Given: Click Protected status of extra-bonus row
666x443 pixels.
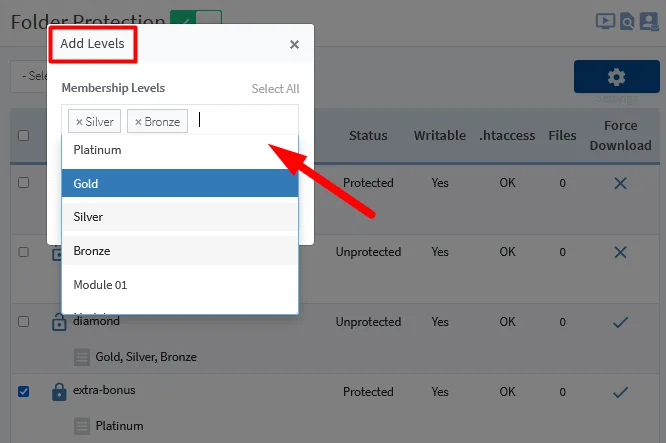Looking at the screenshot, I should pyautogui.click(x=368, y=392).
